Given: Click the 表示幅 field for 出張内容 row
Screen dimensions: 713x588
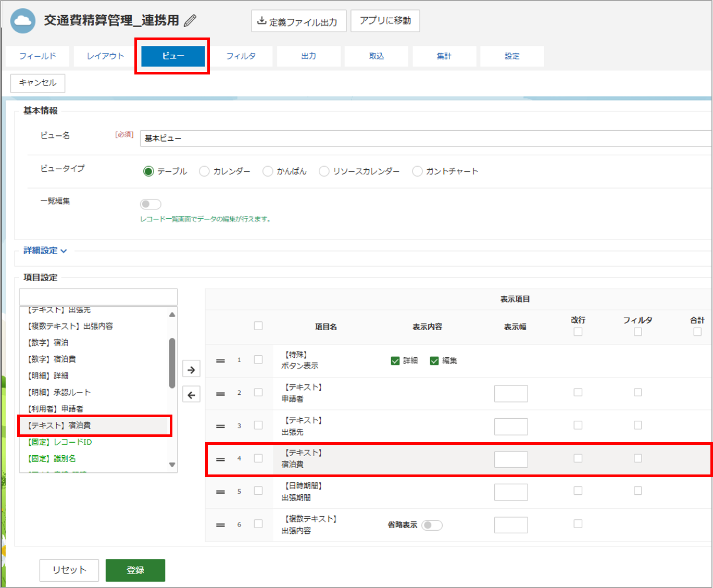Looking at the screenshot, I should pyautogui.click(x=511, y=525).
